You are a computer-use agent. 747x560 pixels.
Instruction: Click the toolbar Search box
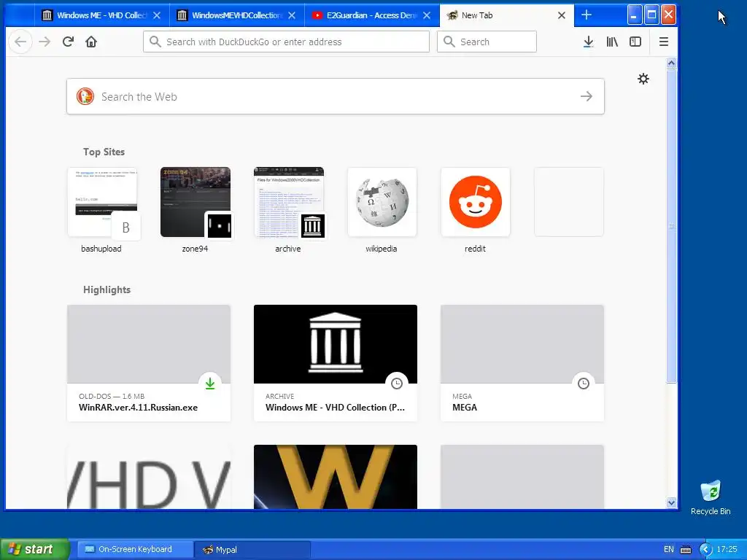[x=487, y=42]
